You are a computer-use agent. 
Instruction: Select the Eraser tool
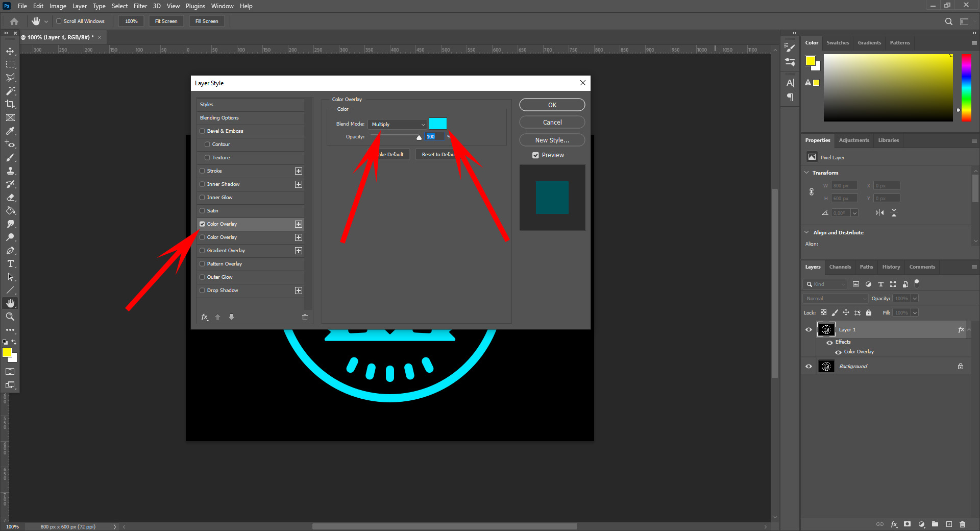click(x=10, y=197)
